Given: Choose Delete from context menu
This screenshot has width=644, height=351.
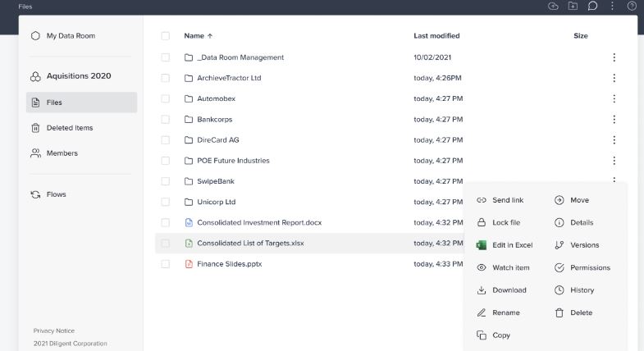Looking at the screenshot, I should (x=573, y=312).
